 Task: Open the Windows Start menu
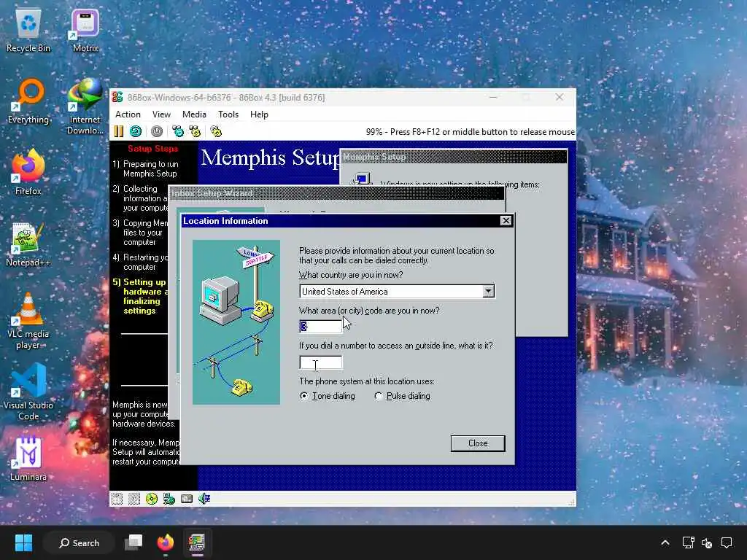point(23,542)
